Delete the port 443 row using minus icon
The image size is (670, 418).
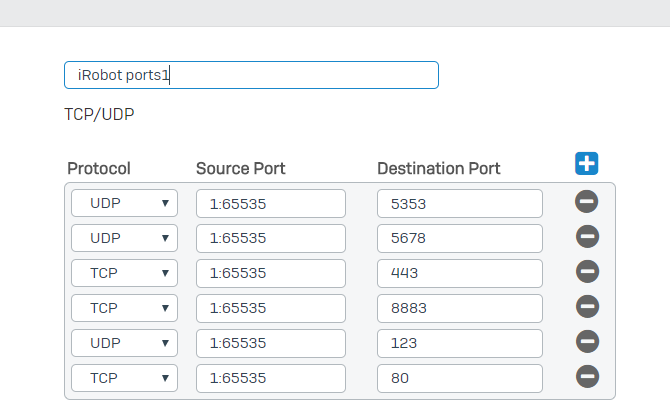pos(587,272)
